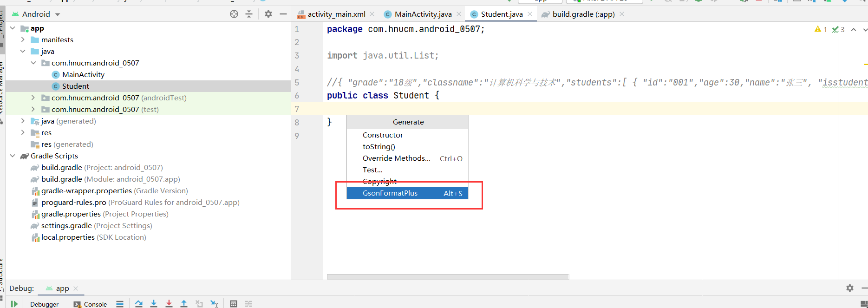Image resolution: width=868 pixels, height=308 pixels.
Task: Open Project panel settings gear
Action: pyautogui.click(x=268, y=14)
